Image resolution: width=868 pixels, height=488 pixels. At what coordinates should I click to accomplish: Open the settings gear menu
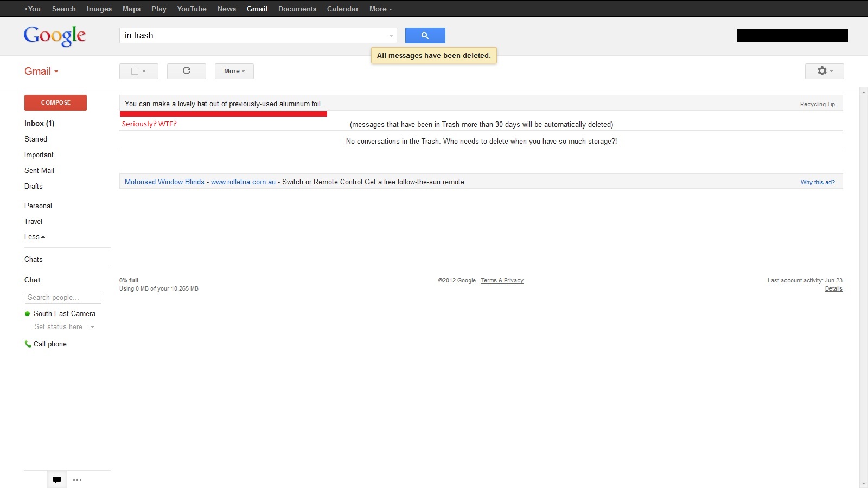(824, 71)
